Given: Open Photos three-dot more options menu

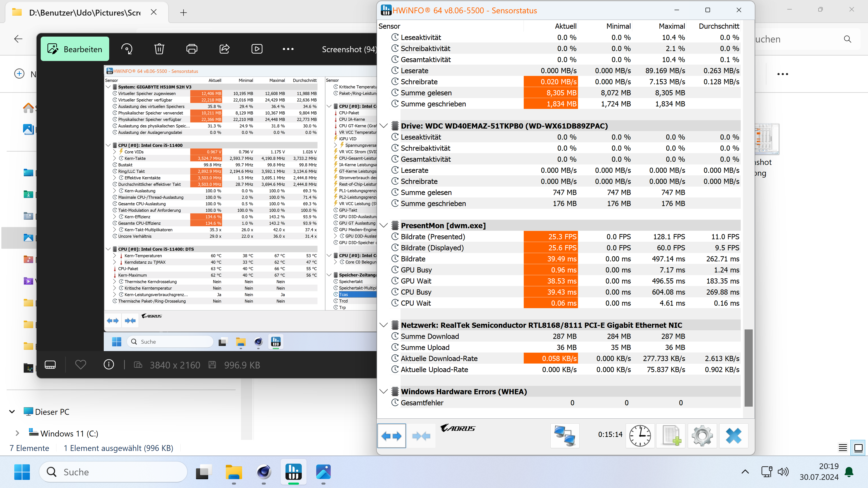Looking at the screenshot, I should (288, 49).
